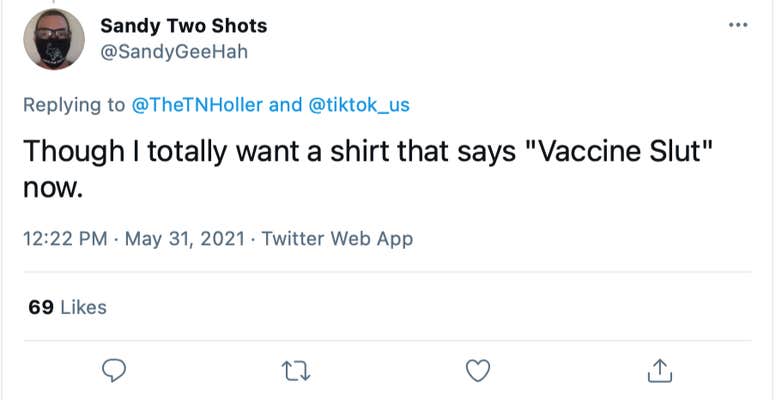
Task: Share this tweet via share icon
Action: (x=659, y=370)
